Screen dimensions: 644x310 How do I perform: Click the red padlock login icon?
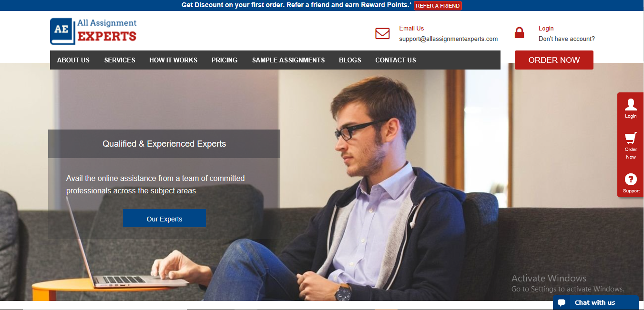519,32
